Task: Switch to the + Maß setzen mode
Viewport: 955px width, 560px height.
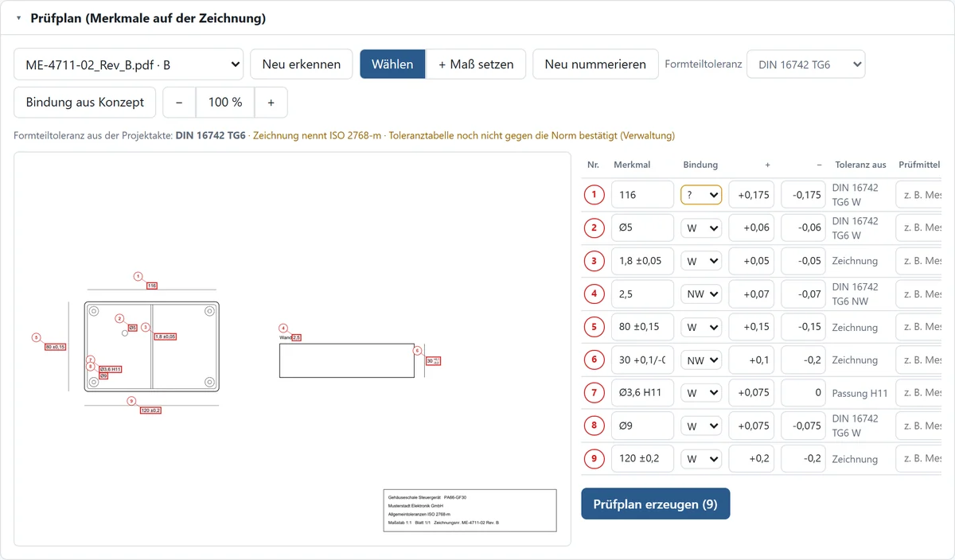Action: point(476,64)
